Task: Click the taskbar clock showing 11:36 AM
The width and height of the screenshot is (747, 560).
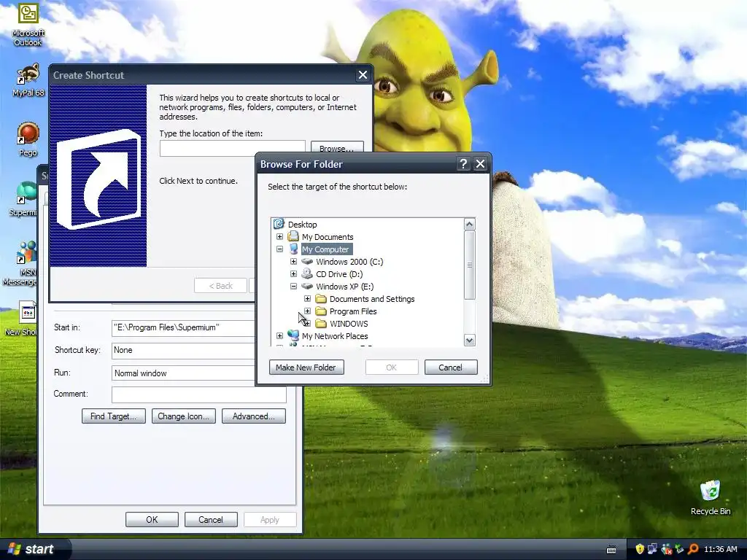Action: click(x=720, y=549)
